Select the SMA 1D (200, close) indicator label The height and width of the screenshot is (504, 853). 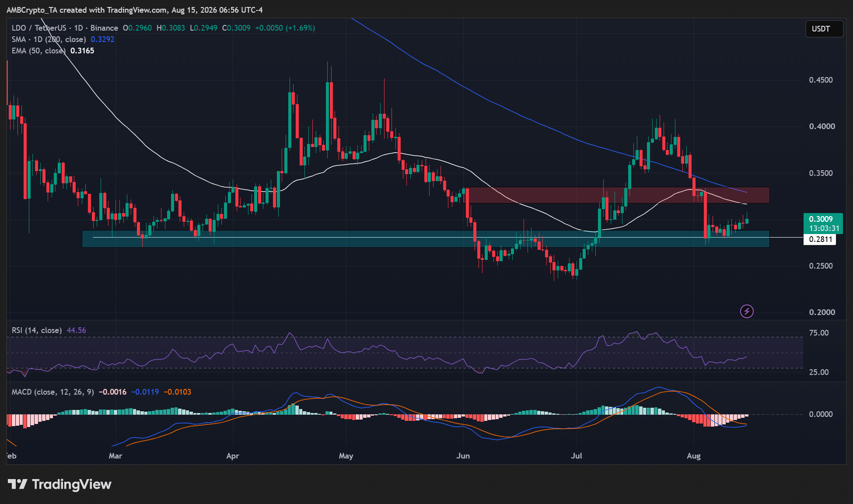pyautogui.click(x=49, y=39)
